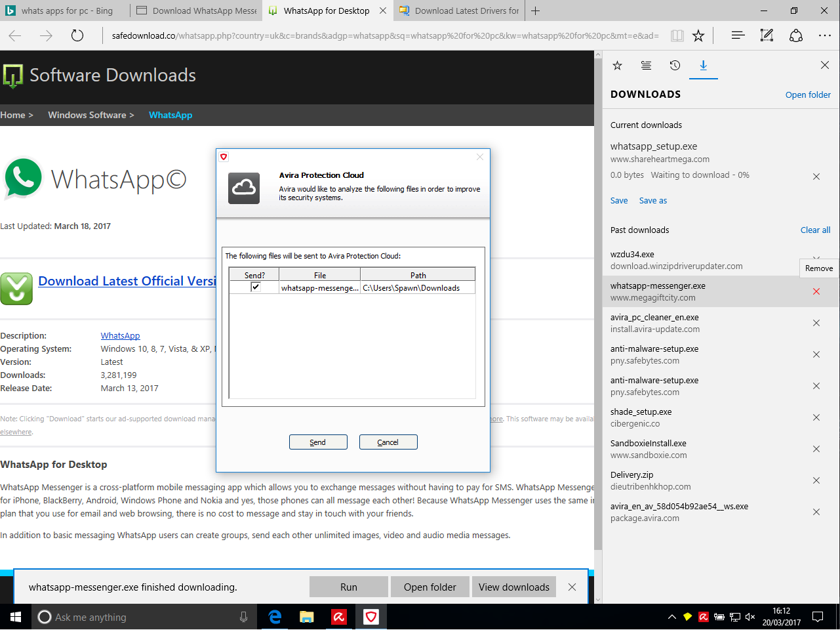The width and height of the screenshot is (840, 630).
Task: Click Open folder in the download notification bar
Action: coord(430,587)
